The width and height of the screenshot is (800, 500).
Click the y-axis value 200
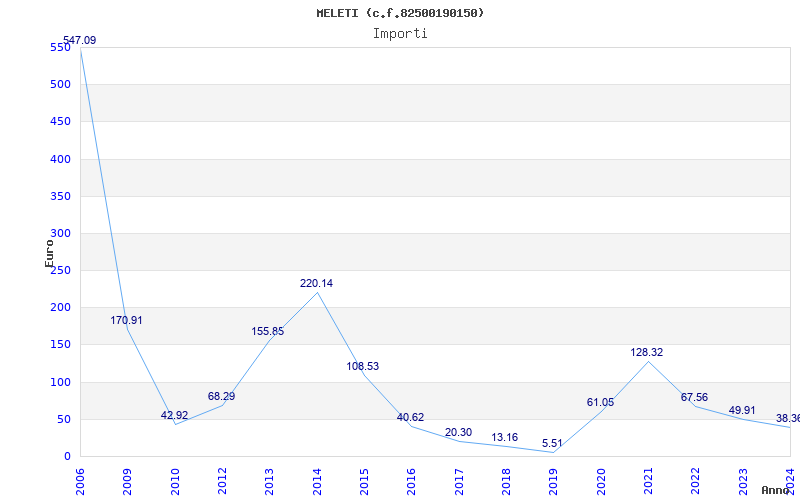[x=60, y=308]
